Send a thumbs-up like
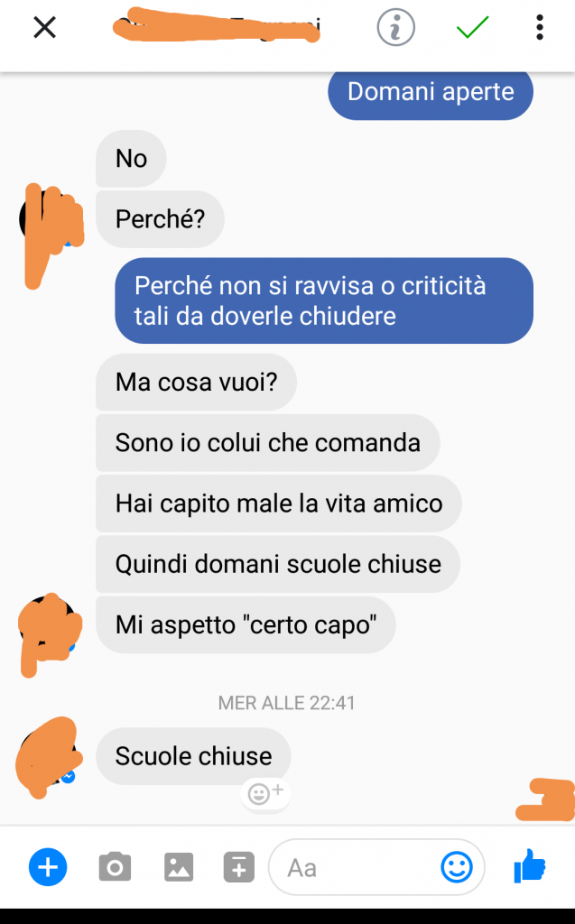The height and width of the screenshot is (924, 575). [x=530, y=865]
